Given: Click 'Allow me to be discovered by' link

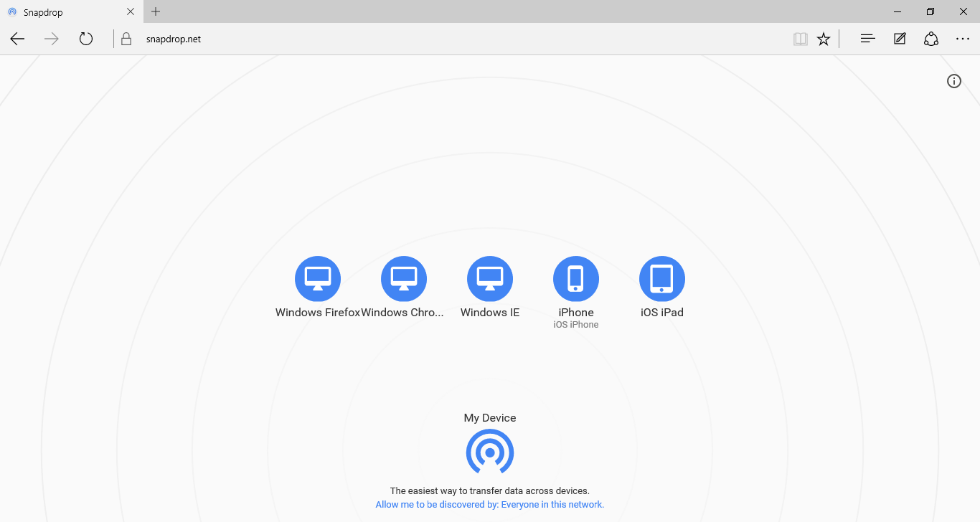Looking at the screenshot, I should (490, 505).
